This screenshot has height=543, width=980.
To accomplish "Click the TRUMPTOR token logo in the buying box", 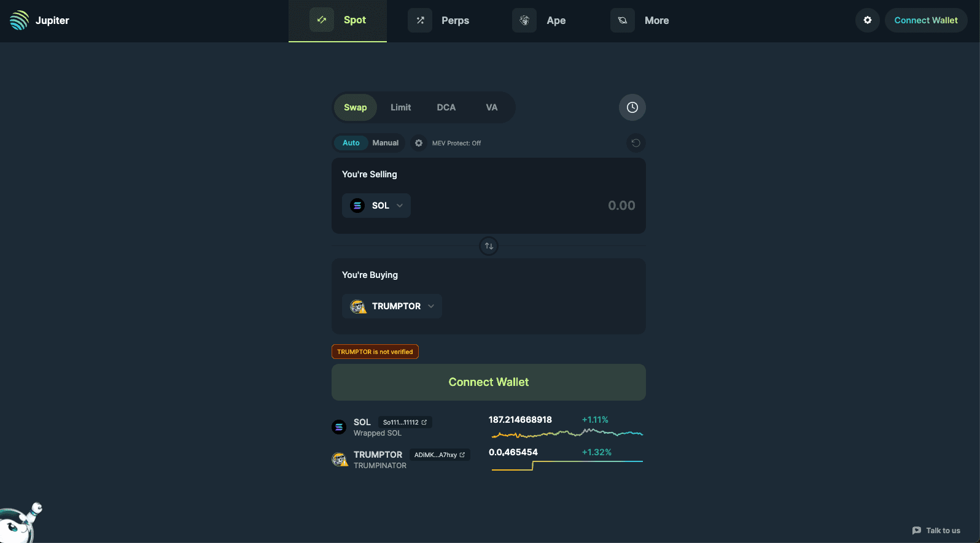I will (x=358, y=306).
